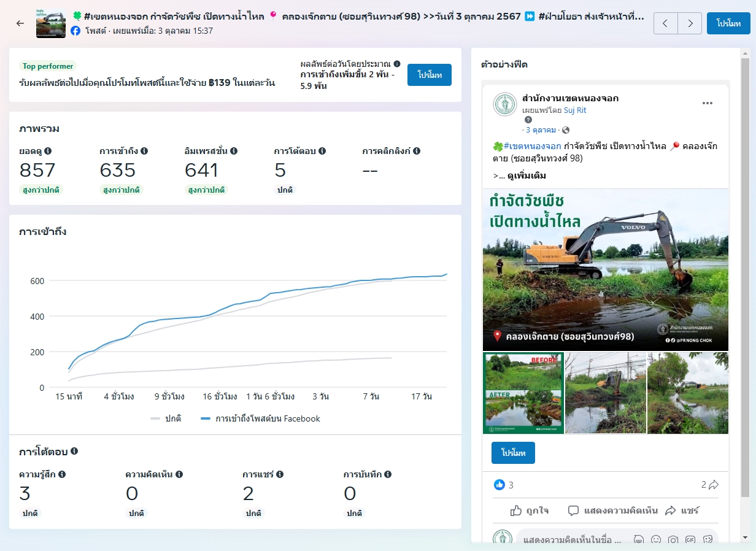Click โปรโมท button in Top performer banner

[x=430, y=75]
